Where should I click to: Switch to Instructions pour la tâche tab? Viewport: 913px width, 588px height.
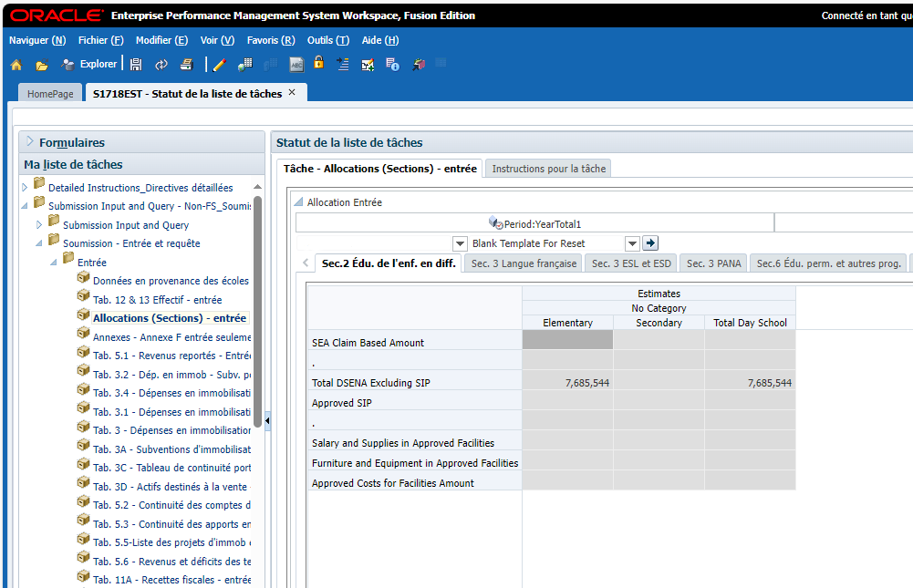[548, 169]
